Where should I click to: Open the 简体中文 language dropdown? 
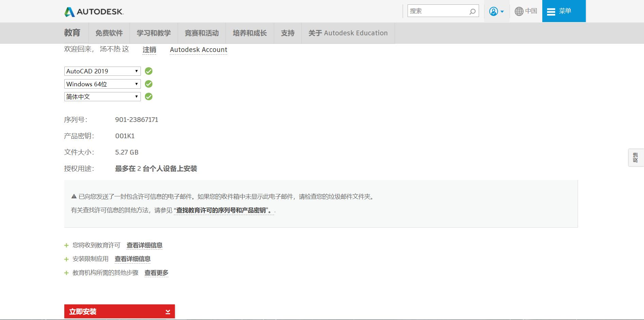(102, 96)
